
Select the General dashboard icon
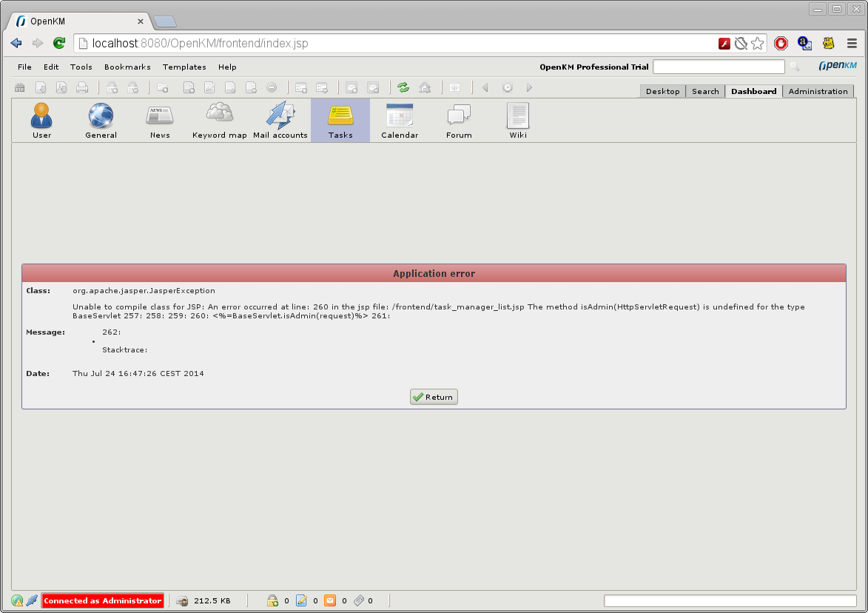coord(101,119)
